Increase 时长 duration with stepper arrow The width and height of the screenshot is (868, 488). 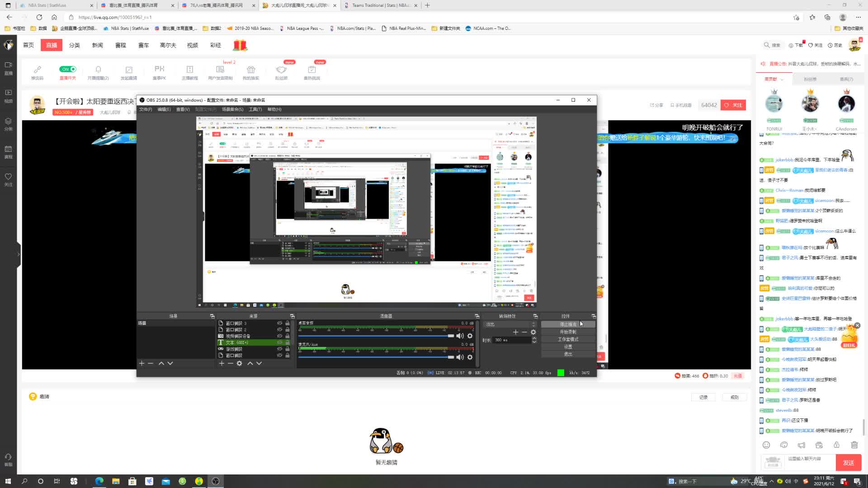pyautogui.click(x=534, y=338)
